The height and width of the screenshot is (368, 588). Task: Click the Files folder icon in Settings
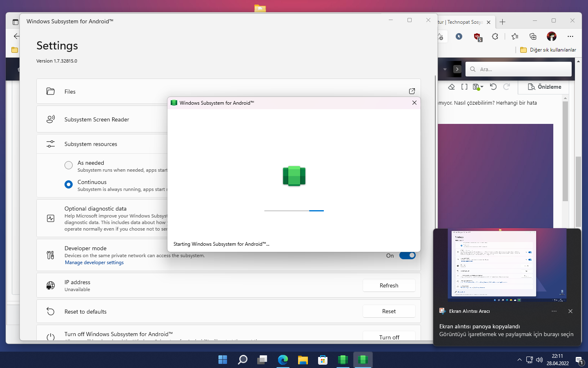(x=51, y=91)
